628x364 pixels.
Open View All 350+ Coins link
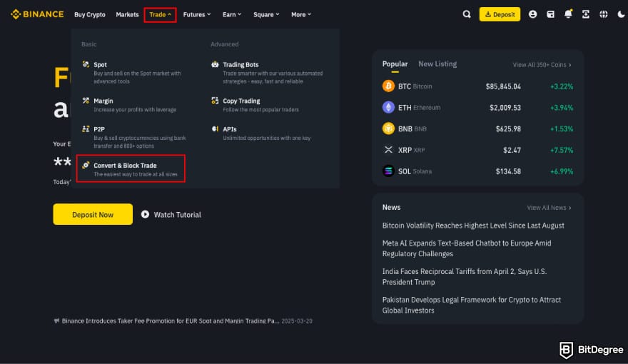tap(542, 64)
